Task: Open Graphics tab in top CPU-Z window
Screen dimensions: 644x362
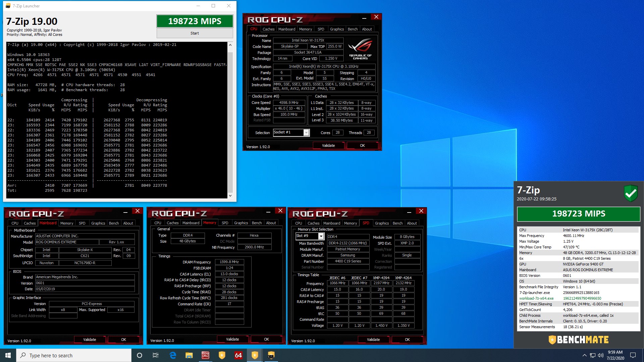Action: pyautogui.click(x=337, y=29)
